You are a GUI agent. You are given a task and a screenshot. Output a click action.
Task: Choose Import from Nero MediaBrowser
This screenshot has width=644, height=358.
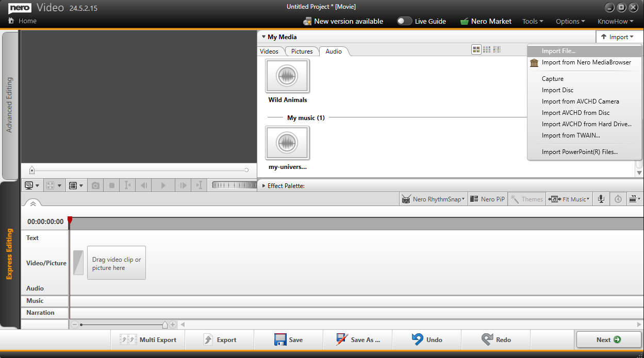coord(585,62)
